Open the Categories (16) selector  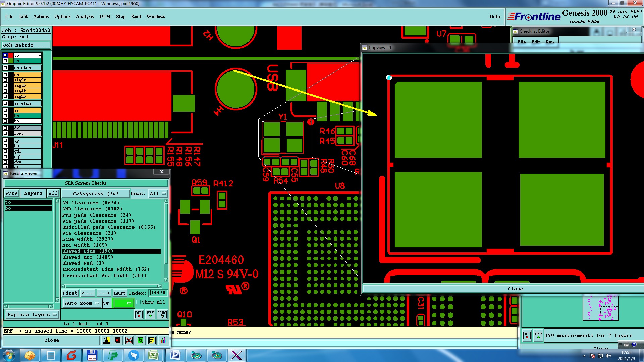pos(95,193)
